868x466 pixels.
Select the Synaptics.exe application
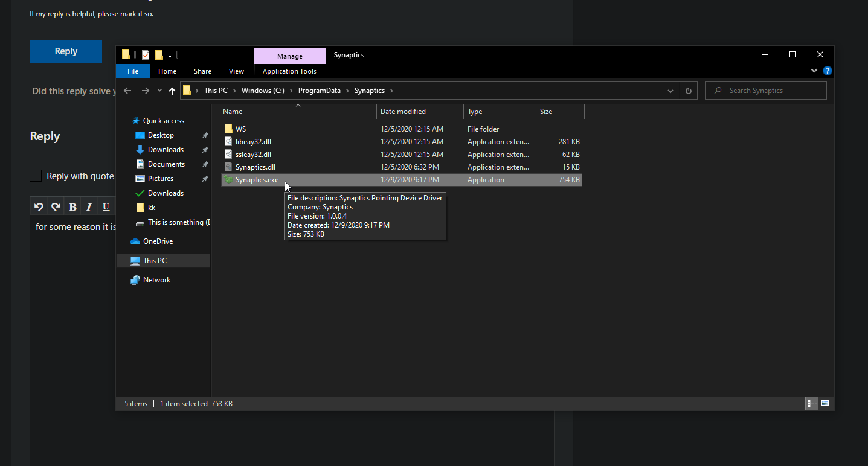[402, 180]
